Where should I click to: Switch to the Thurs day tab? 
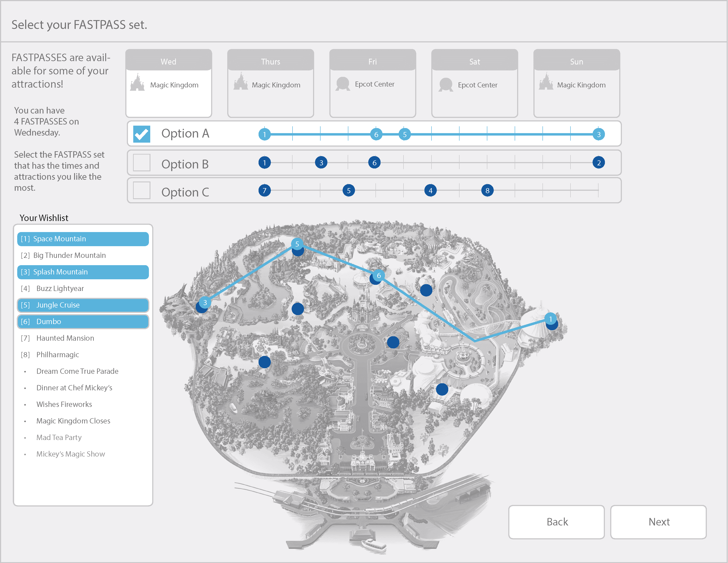[270, 61]
